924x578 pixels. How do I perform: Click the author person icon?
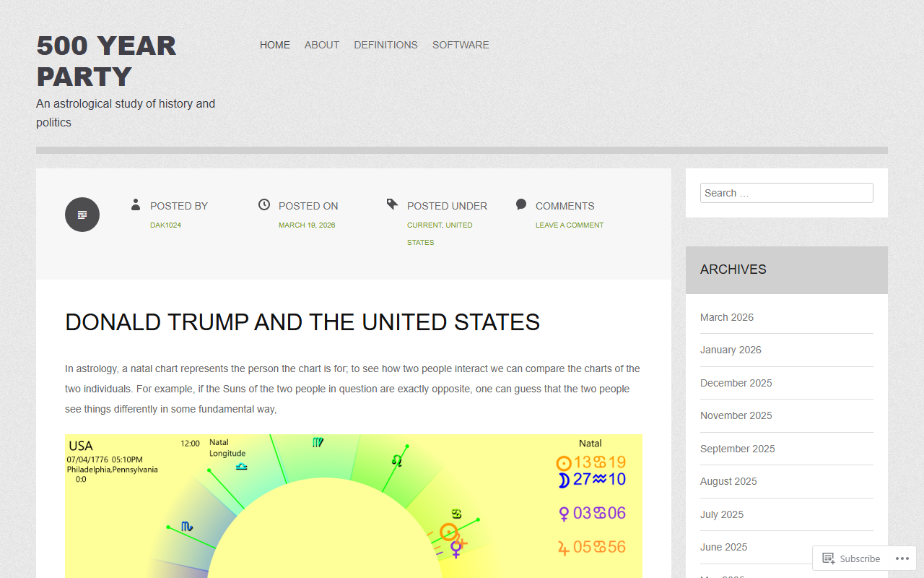[136, 205]
